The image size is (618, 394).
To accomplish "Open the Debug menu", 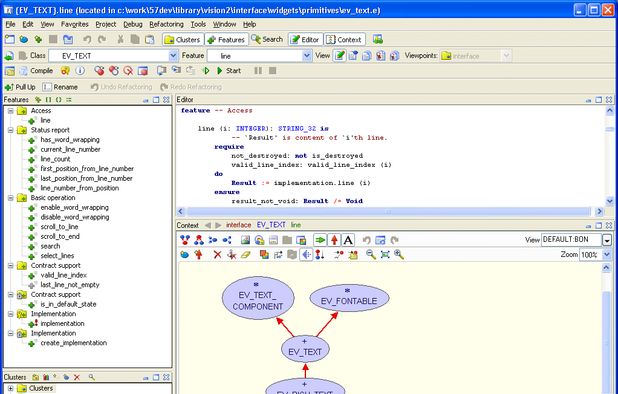I will pyautogui.click(x=133, y=24).
